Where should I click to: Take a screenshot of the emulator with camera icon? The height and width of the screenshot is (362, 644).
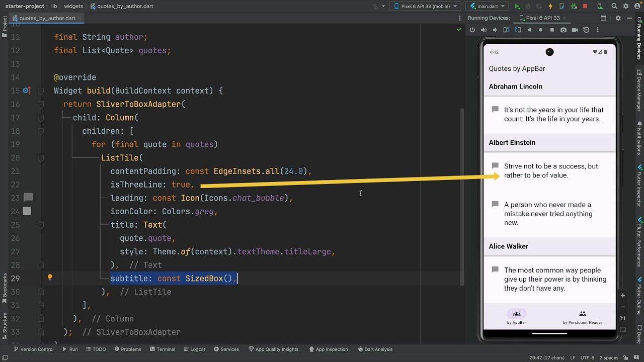coord(563,30)
